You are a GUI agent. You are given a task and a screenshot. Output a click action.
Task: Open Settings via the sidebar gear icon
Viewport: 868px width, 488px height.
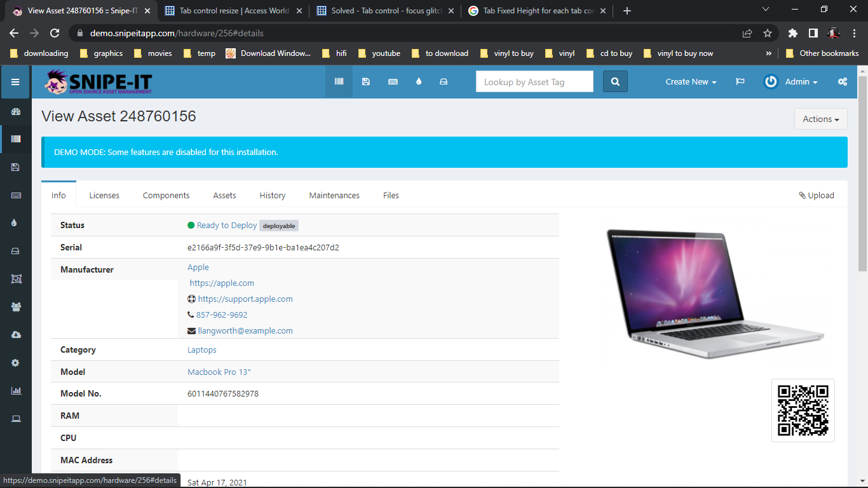pos(16,363)
